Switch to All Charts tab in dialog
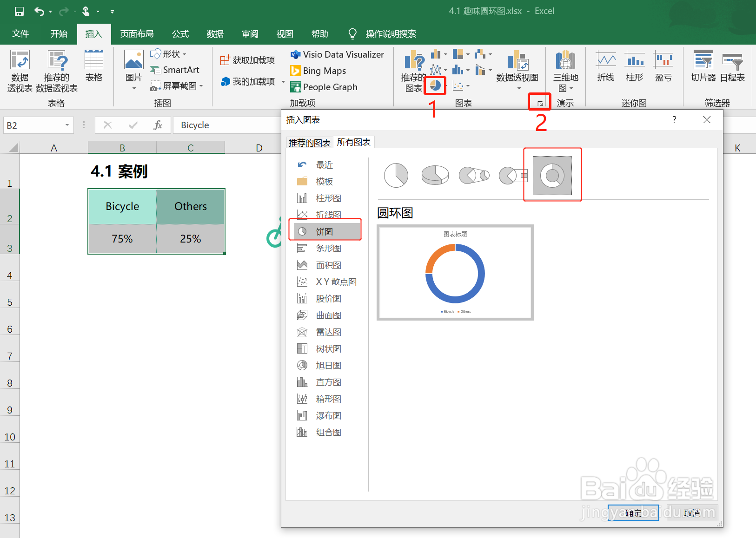Image resolution: width=756 pixels, height=538 pixels. point(354,142)
